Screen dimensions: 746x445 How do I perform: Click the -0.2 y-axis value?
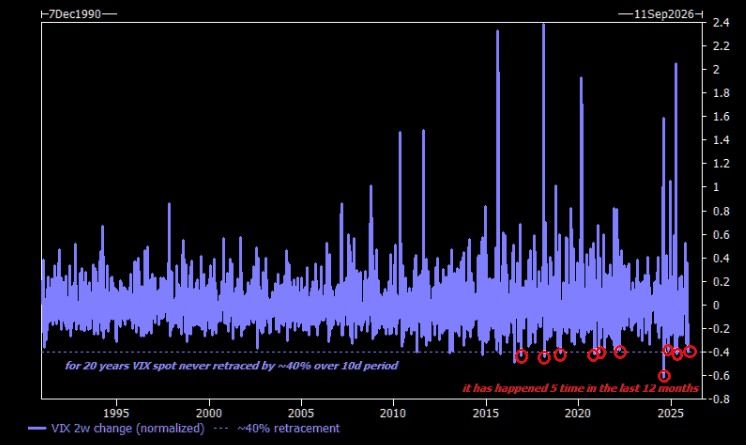coord(719,329)
